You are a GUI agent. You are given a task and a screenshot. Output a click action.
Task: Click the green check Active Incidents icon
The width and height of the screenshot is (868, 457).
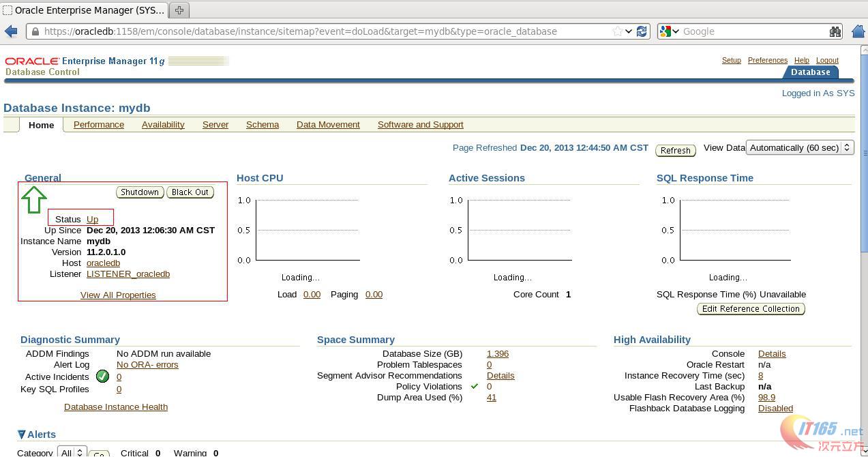(x=102, y=376)
